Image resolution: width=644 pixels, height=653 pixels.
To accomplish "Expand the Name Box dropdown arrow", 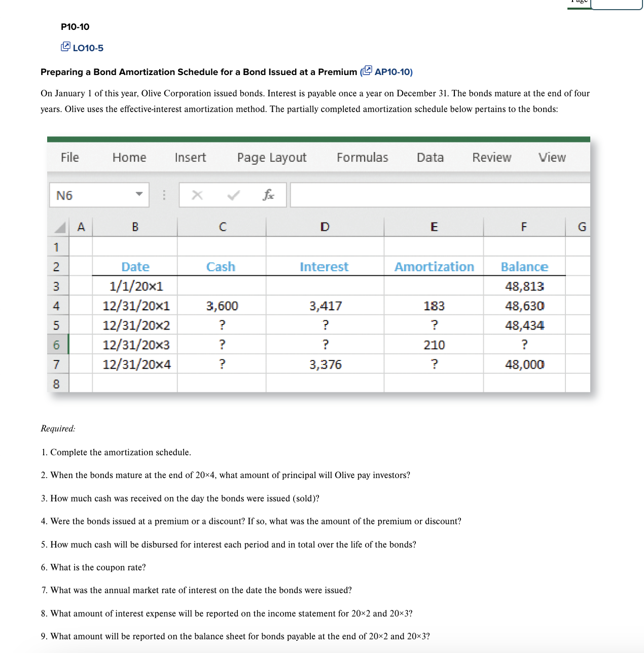I will (139, 195).
